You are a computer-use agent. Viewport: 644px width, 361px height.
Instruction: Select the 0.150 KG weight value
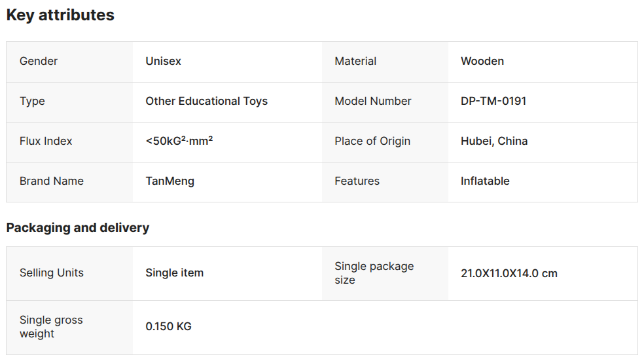coord(168,326)
